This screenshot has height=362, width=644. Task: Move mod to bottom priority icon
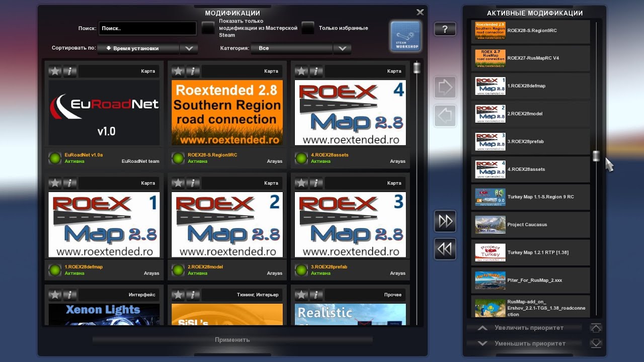coord(596,343)
